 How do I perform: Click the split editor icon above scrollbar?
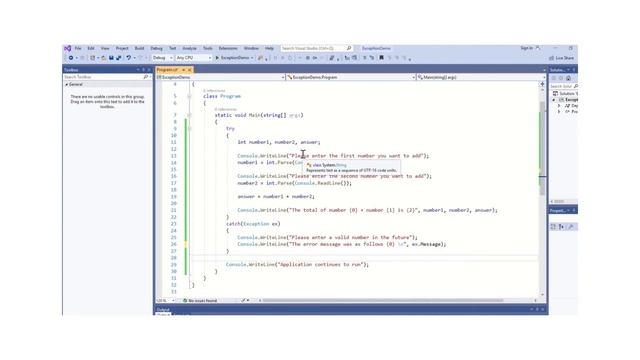(x=542, y=84)
